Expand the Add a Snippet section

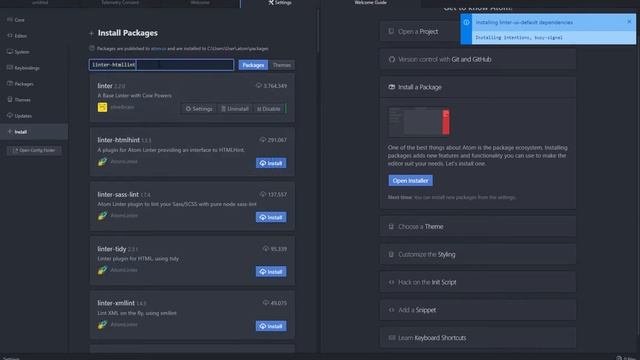(478, 310)
